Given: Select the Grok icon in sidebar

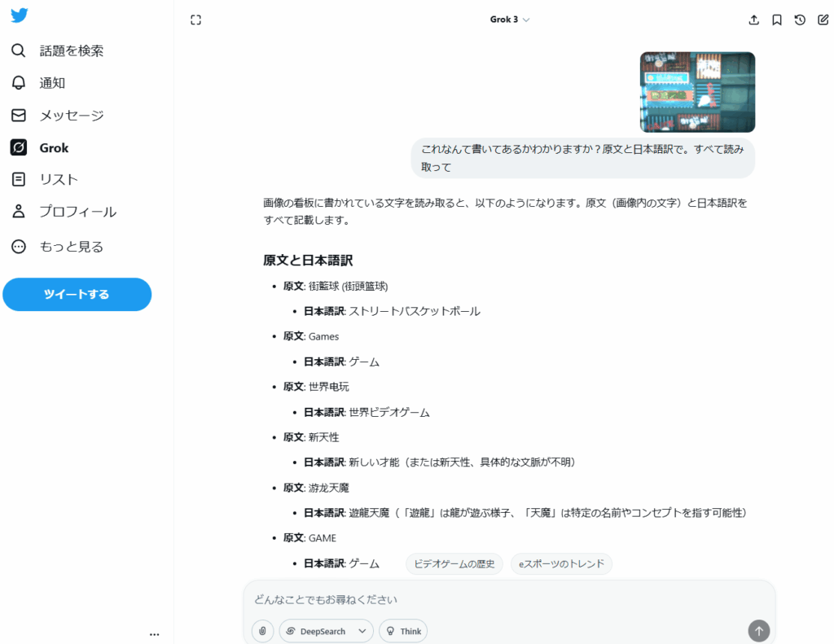Looking at the screenshot, I should pos(18,147).
